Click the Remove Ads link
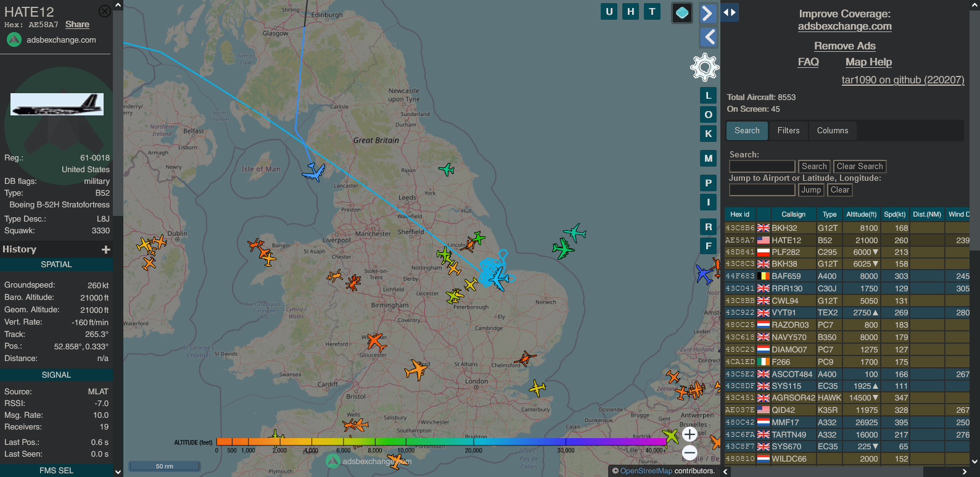Viewport: 980px width, 477px height. 844,46
